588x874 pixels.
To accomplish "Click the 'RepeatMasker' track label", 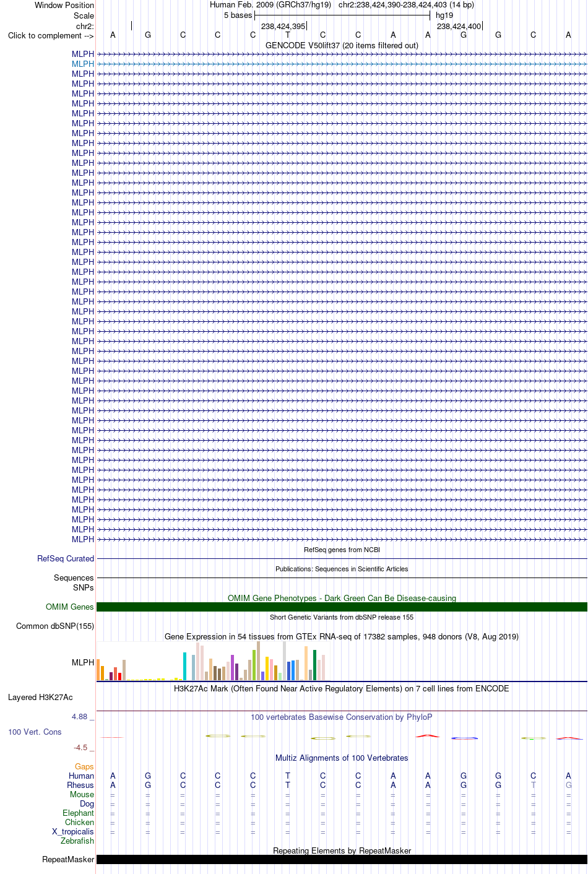I will tap(68, 859).
